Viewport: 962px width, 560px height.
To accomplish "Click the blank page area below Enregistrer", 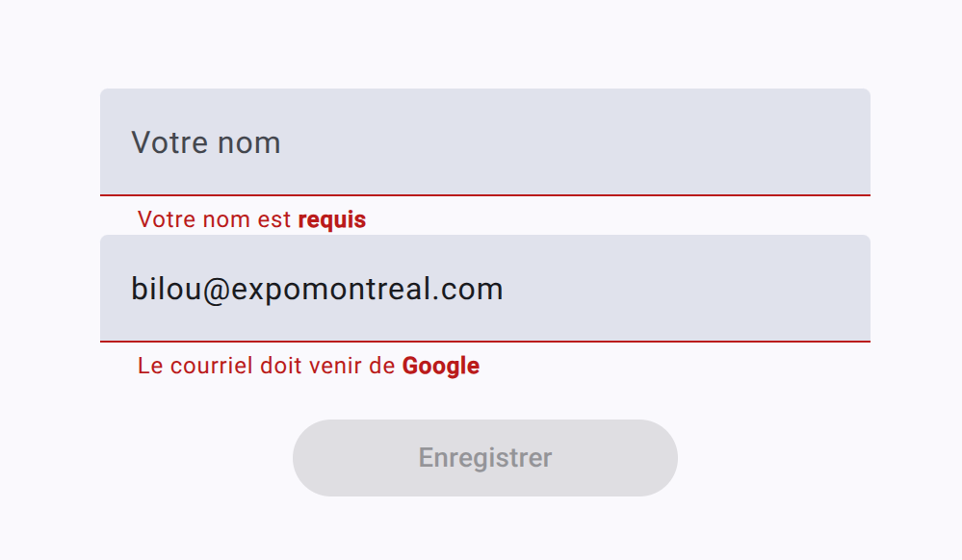I will pos(484,529).
